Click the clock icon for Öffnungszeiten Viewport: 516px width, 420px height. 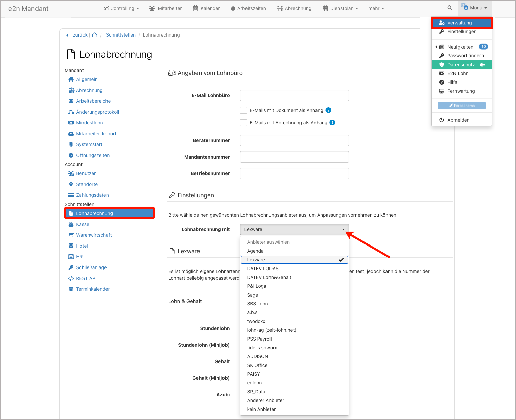[x=71, y=155]
